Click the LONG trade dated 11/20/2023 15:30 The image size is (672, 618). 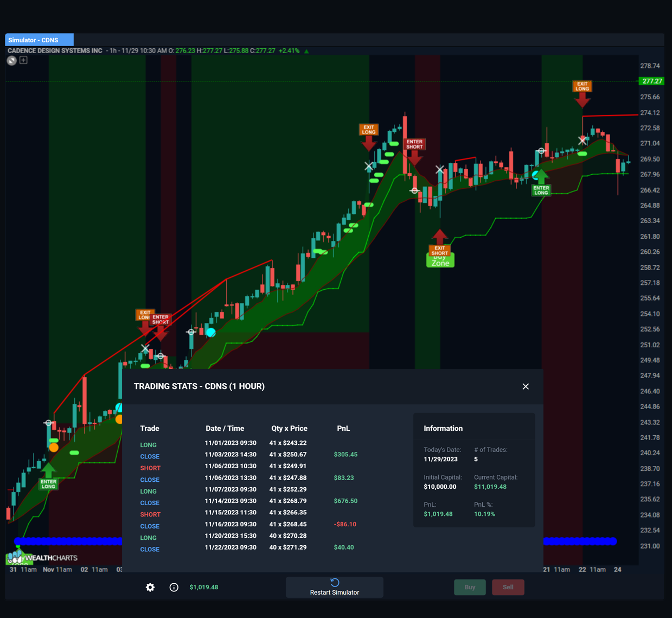148,538
